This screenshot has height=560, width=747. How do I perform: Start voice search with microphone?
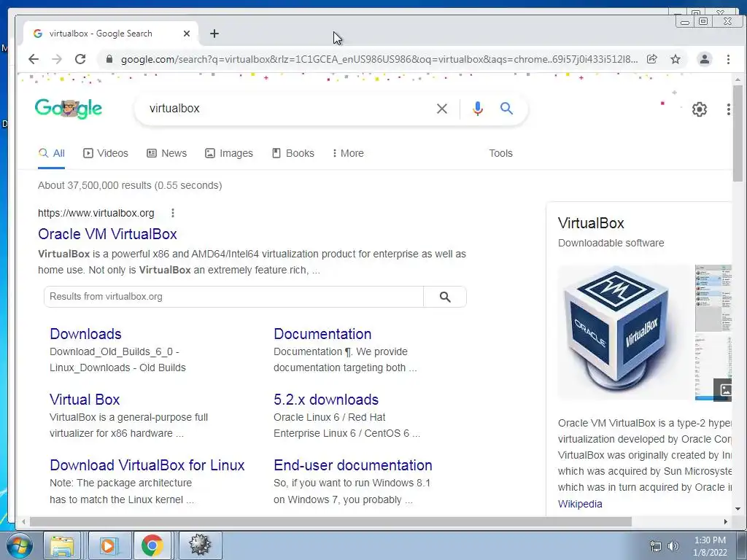point(477,109)
